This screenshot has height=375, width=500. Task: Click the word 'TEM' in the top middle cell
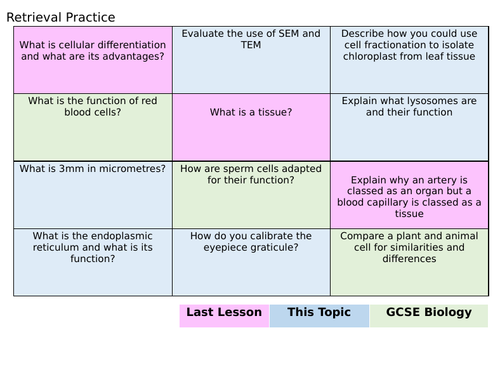tap(251, 45)
